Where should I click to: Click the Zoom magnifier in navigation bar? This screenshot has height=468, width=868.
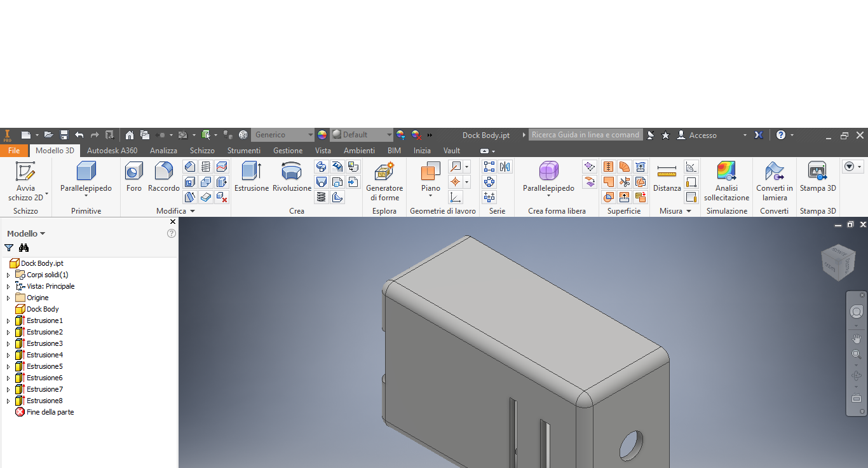tap(857, 354)
